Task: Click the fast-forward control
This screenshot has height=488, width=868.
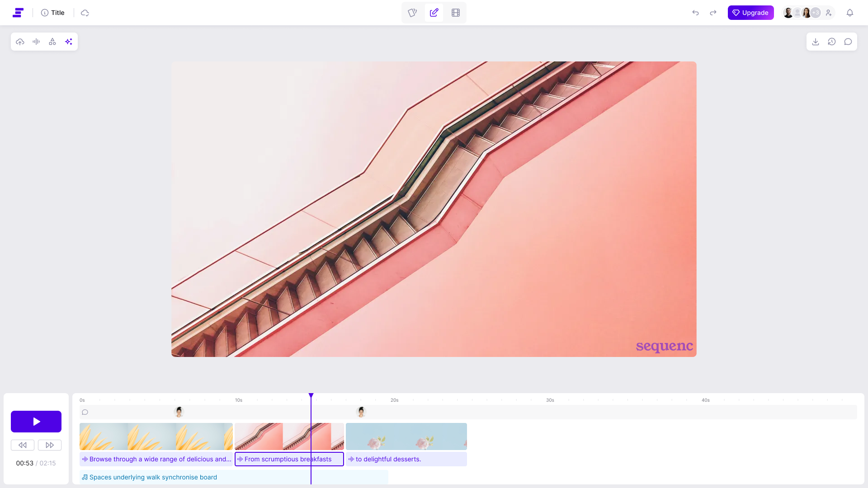Action: click(50, 445)
